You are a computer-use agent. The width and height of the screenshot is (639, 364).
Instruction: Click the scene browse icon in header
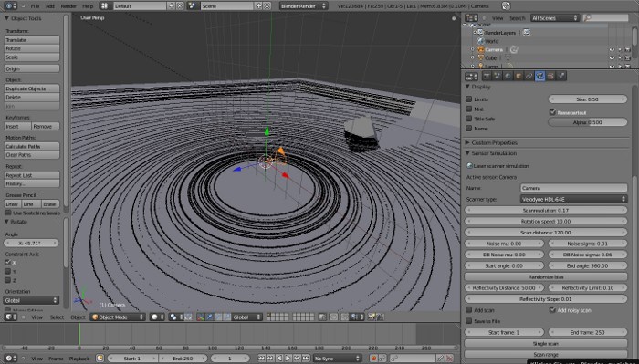click(x=193, y=5)
